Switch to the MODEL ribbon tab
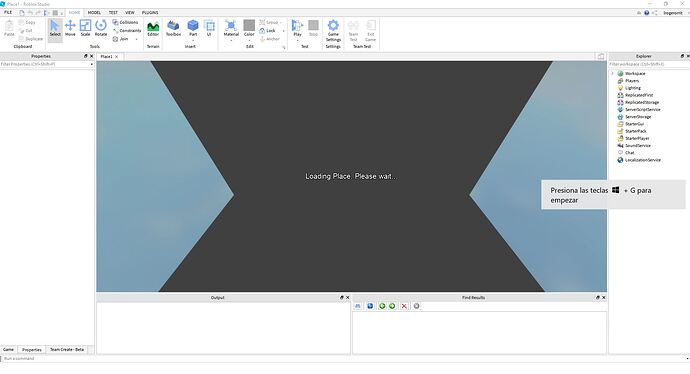 [x=94, y=13]
